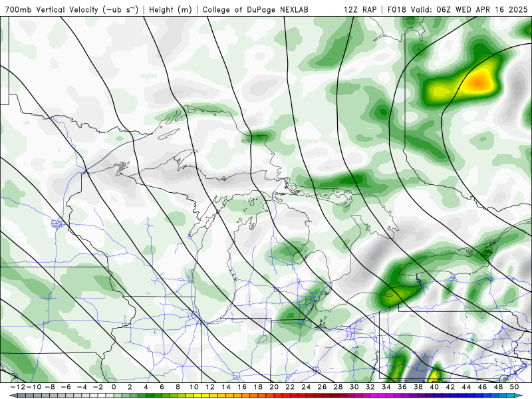Click the positive "2" color scale label
The image size is (532, 399).
(x=130, y=387)
